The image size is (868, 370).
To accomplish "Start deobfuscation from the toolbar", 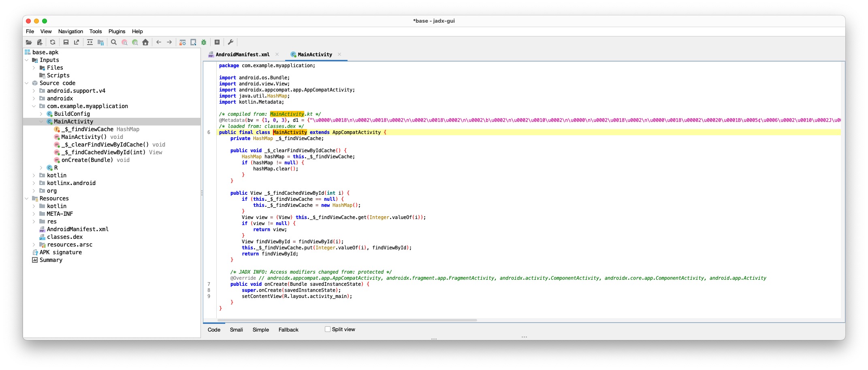I will [x=182, y=42].
